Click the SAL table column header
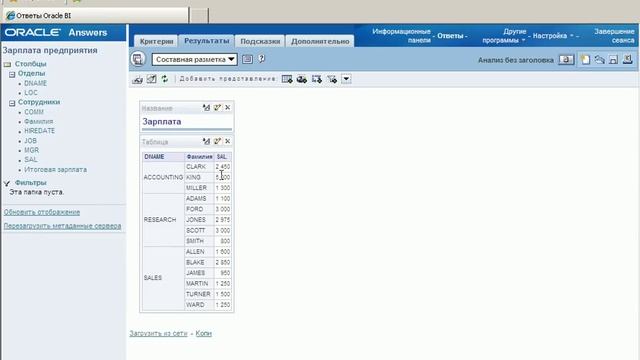This screenshot has height=360, width=640. pos(223,157)
